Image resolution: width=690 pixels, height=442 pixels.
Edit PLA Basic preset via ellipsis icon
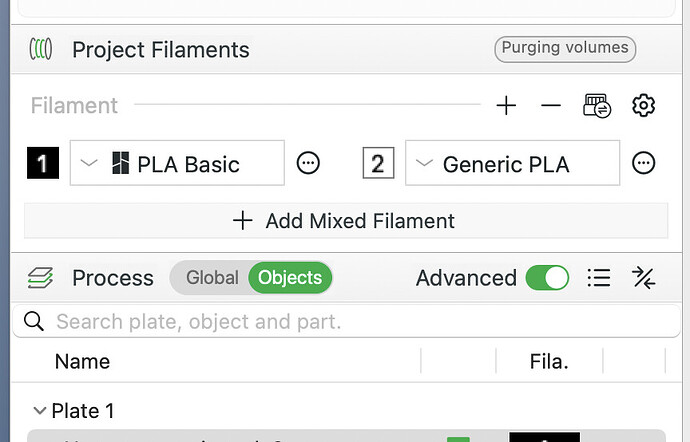point(308,163)
